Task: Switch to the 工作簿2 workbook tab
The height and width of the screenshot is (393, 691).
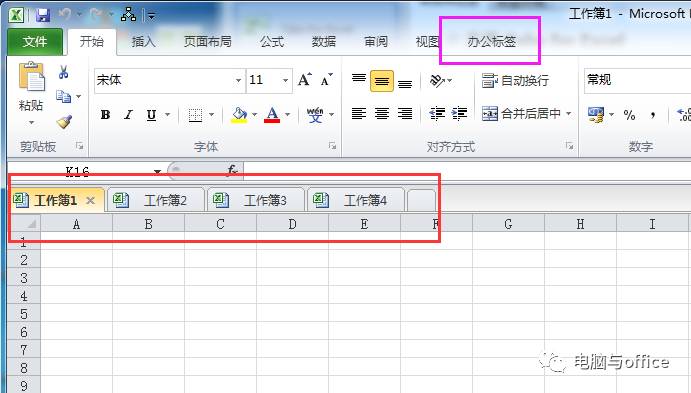Action: [156, 200]
